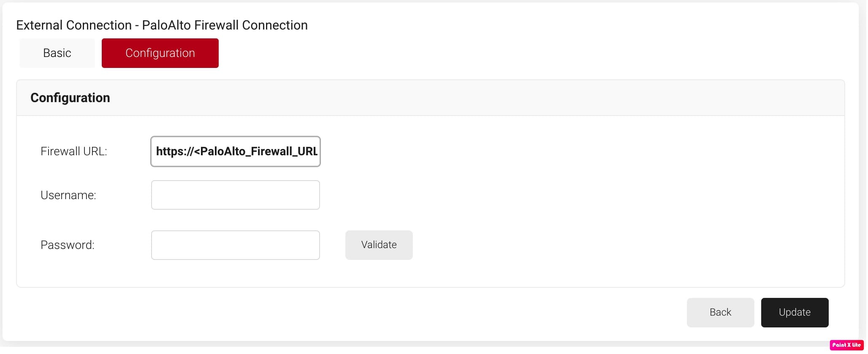Image resolution: width=868 pixels, height=354 pixels.
Task: Hit the black Update button
Action: (795, 313)
